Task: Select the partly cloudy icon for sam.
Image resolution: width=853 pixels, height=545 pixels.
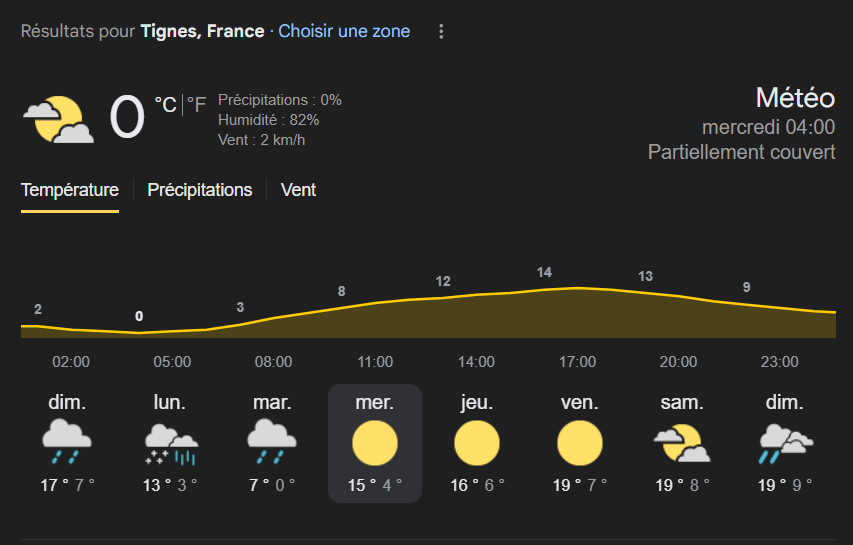Action: (x=682, y=443)
